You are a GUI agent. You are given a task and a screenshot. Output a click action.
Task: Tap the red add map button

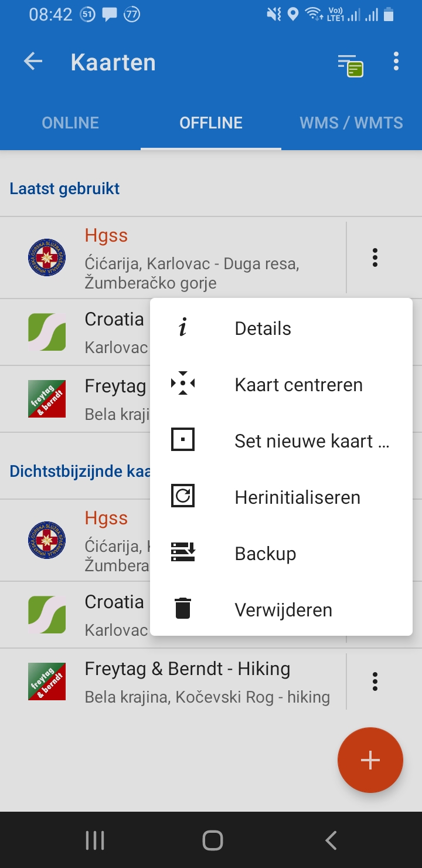[x=370, y=760]
